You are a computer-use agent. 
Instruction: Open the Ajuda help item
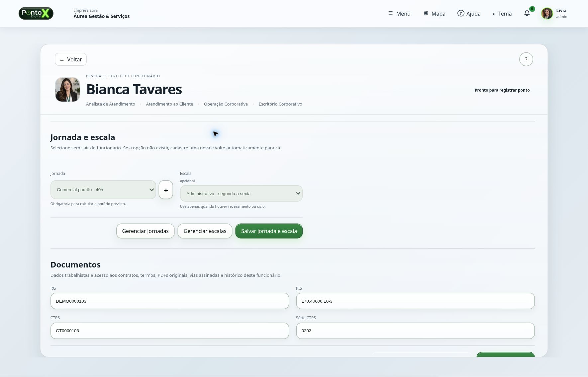[x=469, y=14]
